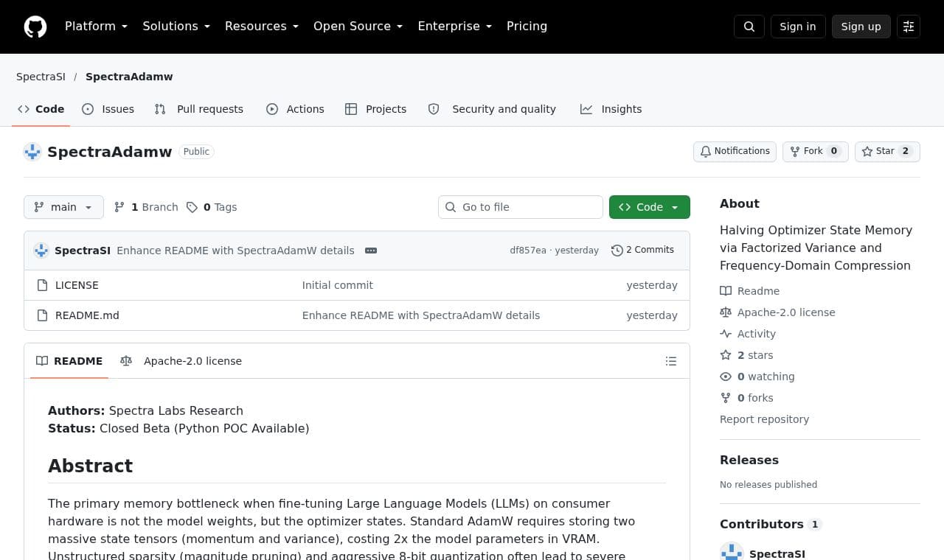Open the green Code dropdown button
Image resolution: width=944 pixels, height=560 pixels.
(x=650, y=207)
